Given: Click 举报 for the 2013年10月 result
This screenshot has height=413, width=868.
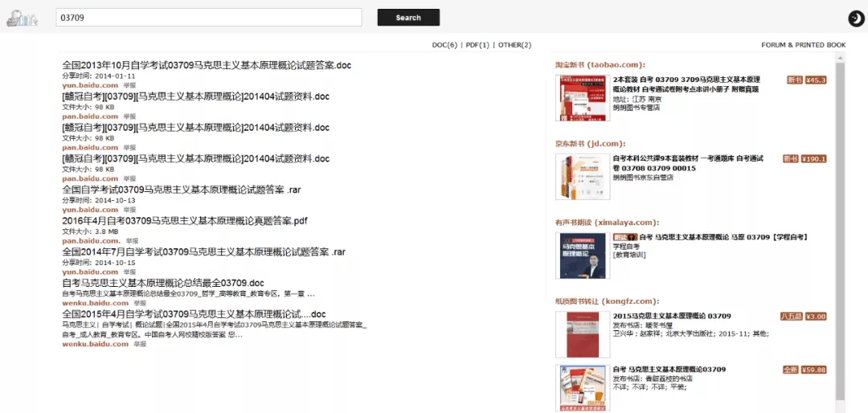Looking at the screenshot, I should pyautogui.click(x=129, y=86).
